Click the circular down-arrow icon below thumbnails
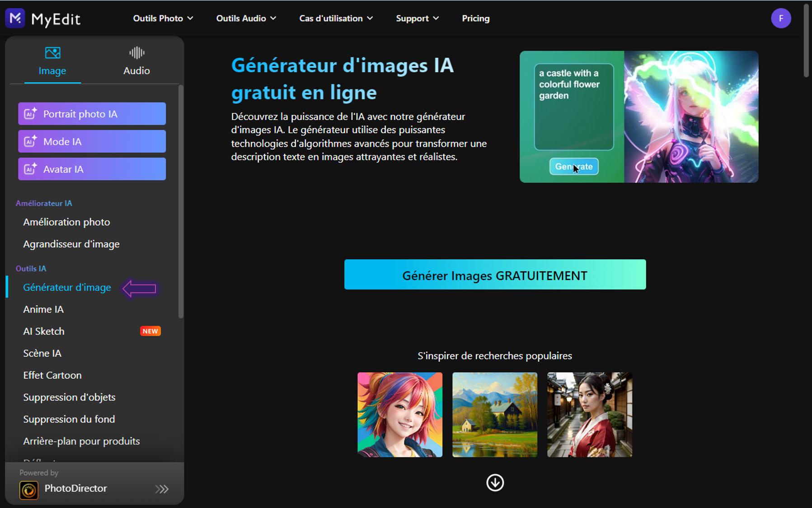The width and height of the screenshot is (812, 508). [x=495, y=483]
